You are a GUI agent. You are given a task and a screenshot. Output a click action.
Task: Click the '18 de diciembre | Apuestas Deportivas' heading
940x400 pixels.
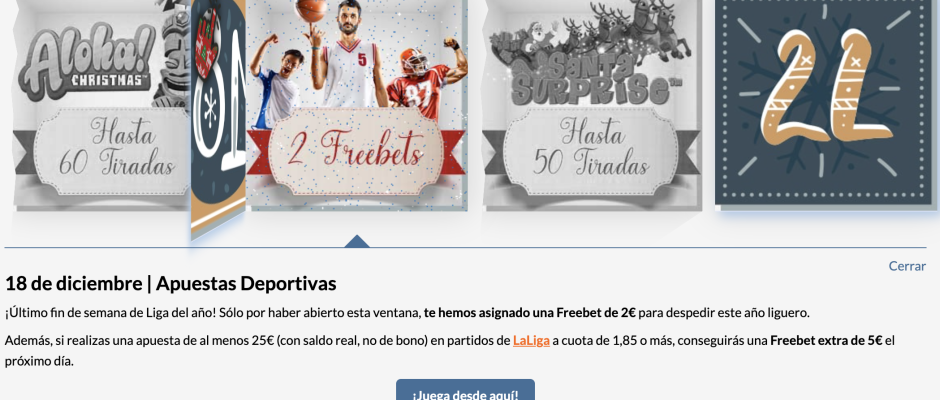tap(170, 284)
